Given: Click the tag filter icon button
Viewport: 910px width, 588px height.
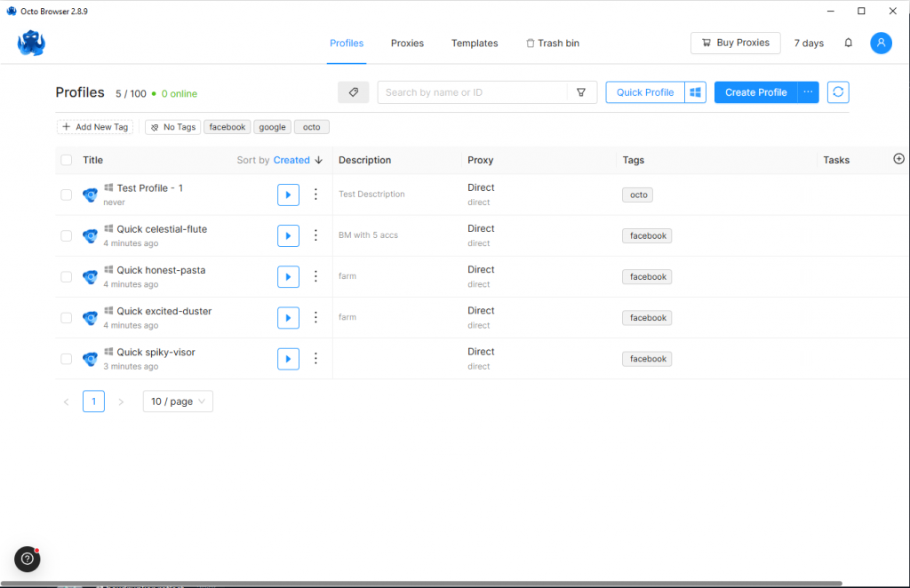Looking at the screenshot, I should point(353,92).
